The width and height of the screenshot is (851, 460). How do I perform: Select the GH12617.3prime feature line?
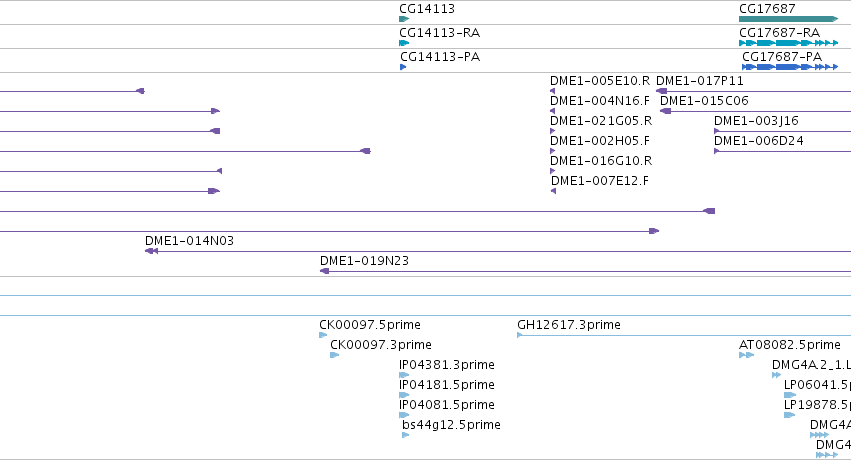684,335
